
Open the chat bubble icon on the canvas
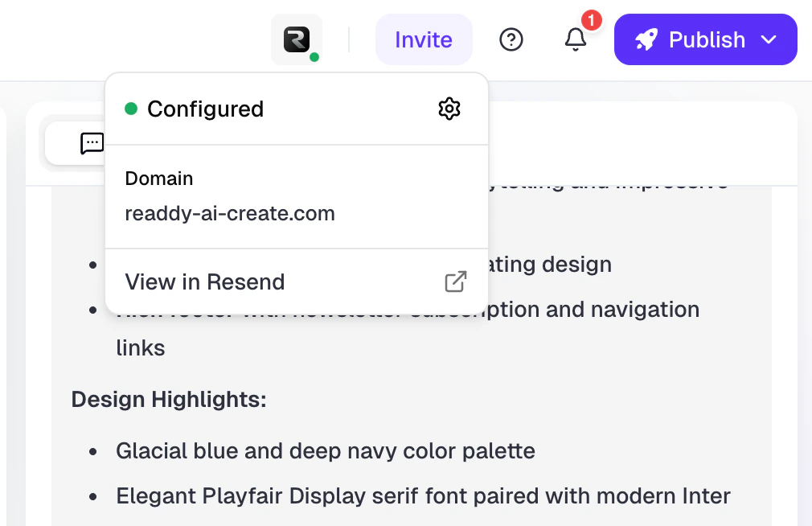pyautogui.click(x=92, y=143)
